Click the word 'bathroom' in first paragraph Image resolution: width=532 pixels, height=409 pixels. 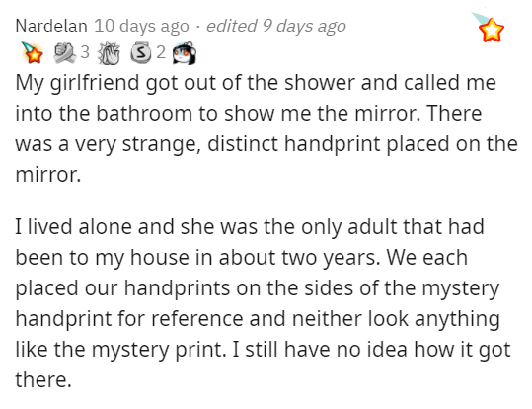pos(144,114)
